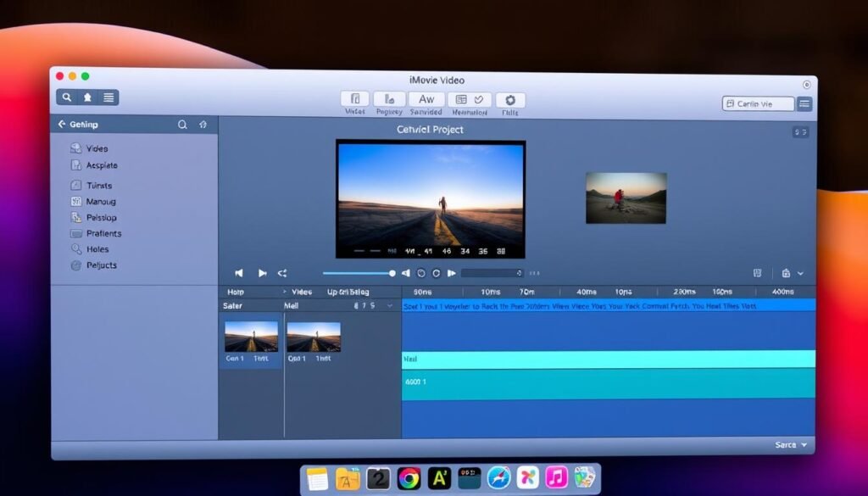Expand the chevron next to export icon
The width and height of the screenshot is (868, 496).
click(800, 273)
